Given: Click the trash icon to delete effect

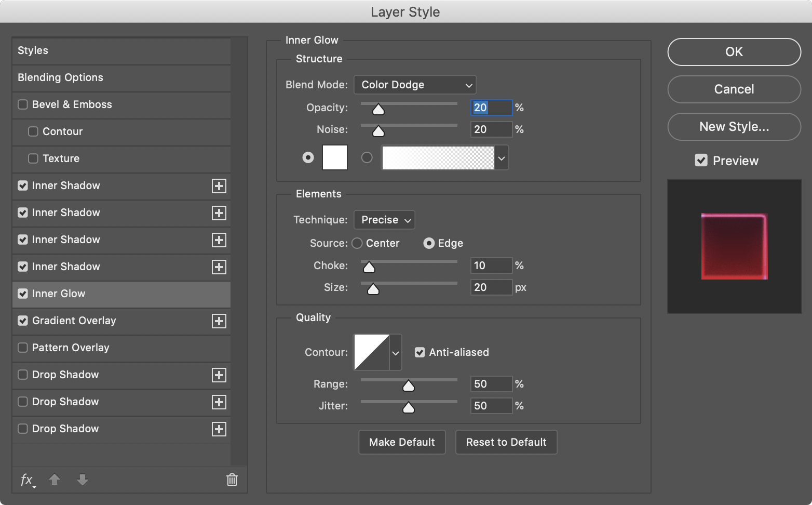Looking at the screenshot, I should (232, 480).
